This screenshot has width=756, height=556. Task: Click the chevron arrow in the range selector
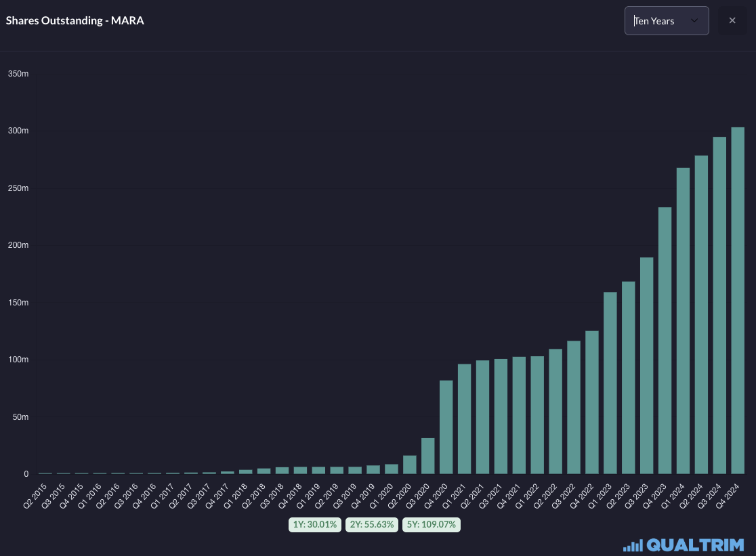pos(694,21)
